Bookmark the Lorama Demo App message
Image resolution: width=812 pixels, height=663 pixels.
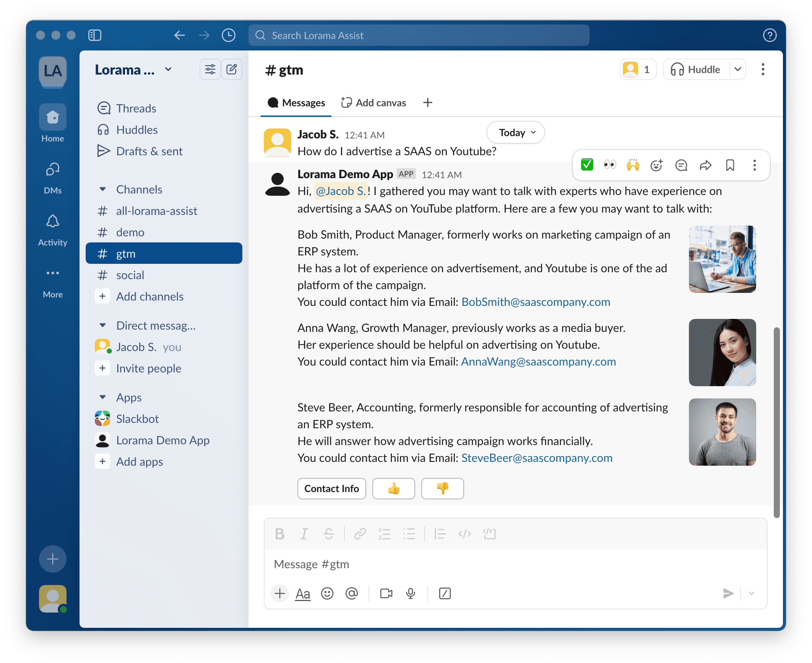(x=730, y=165)
